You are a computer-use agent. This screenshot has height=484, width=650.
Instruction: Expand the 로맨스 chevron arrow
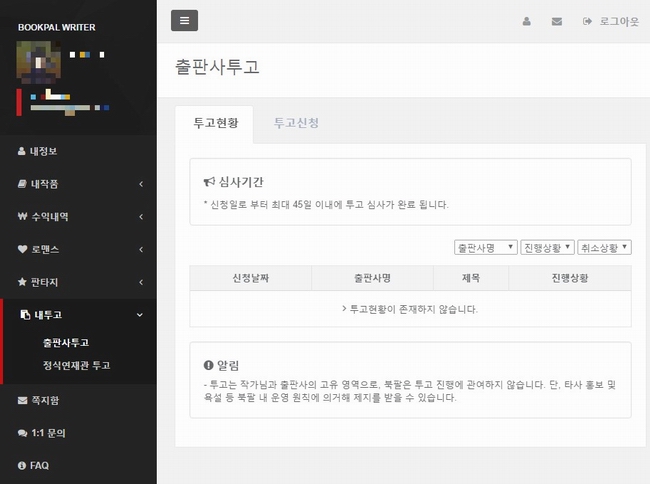(x=141, y=249)
